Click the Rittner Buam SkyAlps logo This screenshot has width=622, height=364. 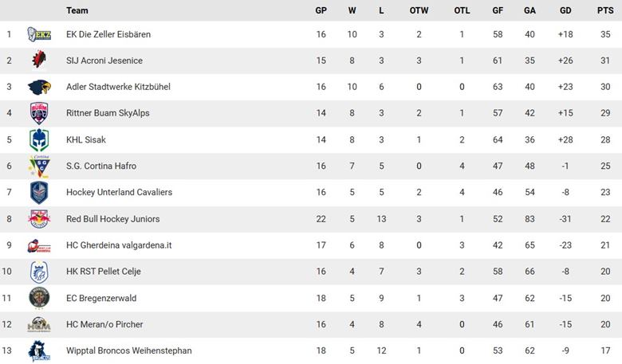coord(38,113)
